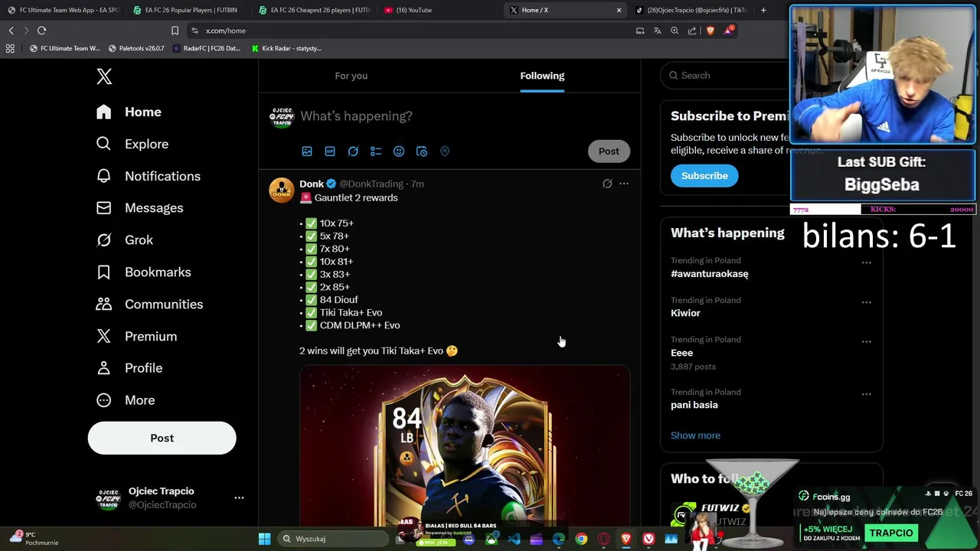This screenshot has width=980, height=551.
Task: Open options for the Kiwior trend
Action: [x=866, y=302]
